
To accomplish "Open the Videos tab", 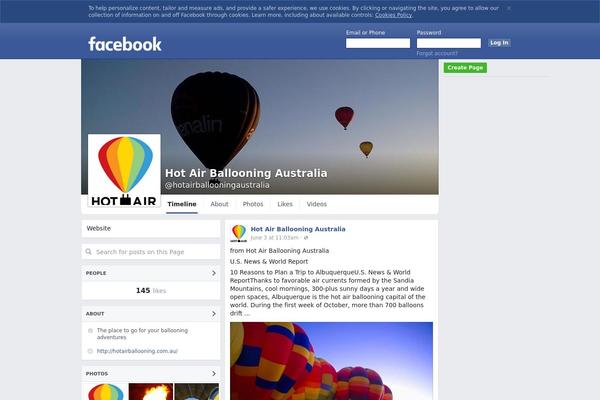I will (316, 204).
